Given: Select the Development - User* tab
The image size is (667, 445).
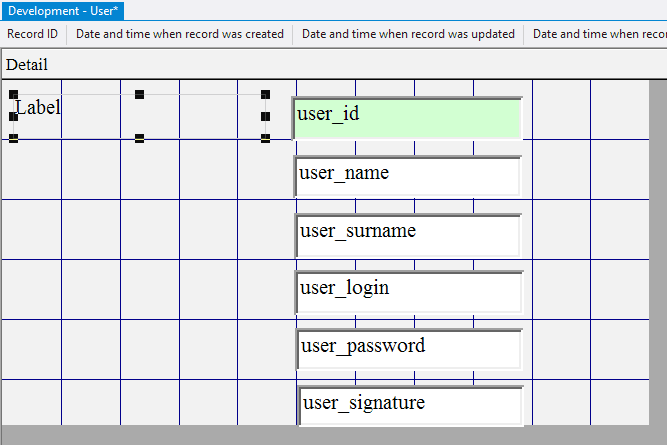Looking at the screenshot, I should [63, 10].
